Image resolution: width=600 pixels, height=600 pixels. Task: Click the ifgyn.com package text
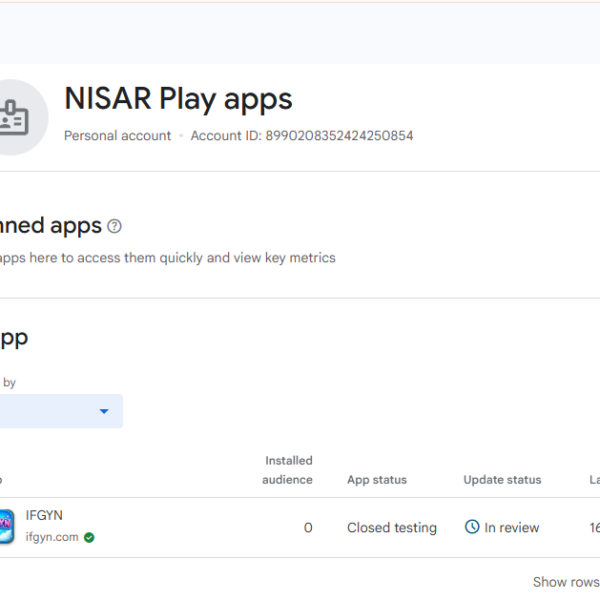[x=52, y=537]
